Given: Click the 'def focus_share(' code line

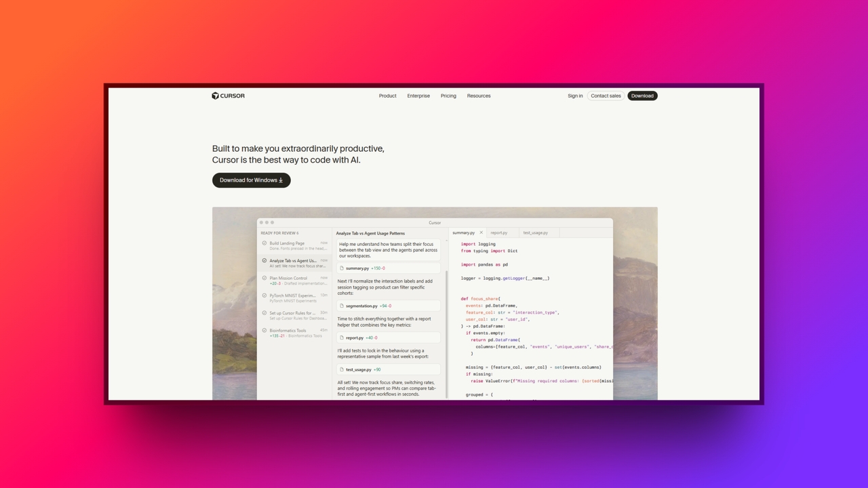Looking at the screenshot, I should 480,299.
